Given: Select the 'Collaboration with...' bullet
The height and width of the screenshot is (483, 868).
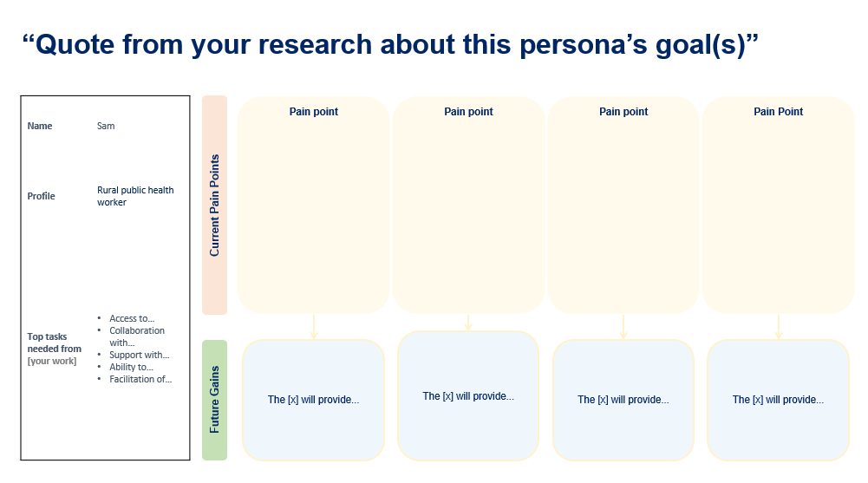Looking at the screenshot, I should pos(137,337).
